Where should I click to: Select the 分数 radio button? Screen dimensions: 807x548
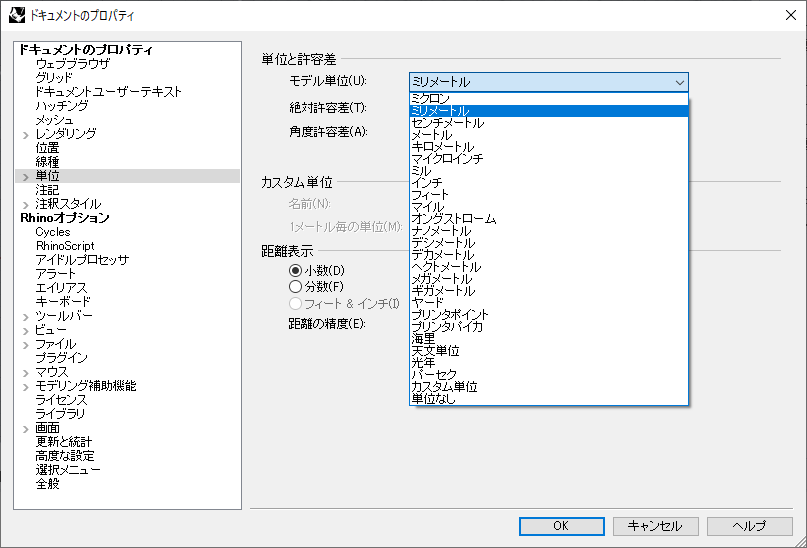pyautogui.click(x=295, y=287)
